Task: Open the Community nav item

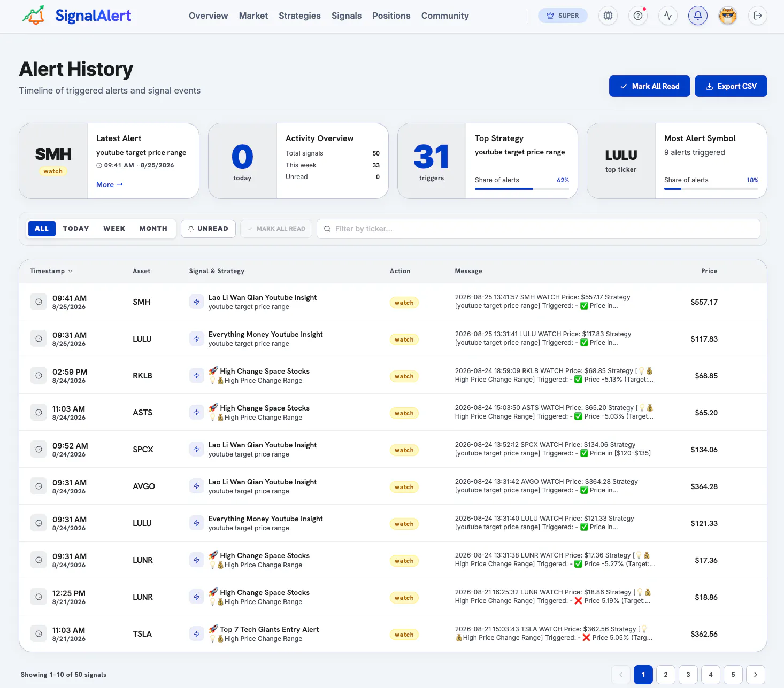Action: pos(445,16)
